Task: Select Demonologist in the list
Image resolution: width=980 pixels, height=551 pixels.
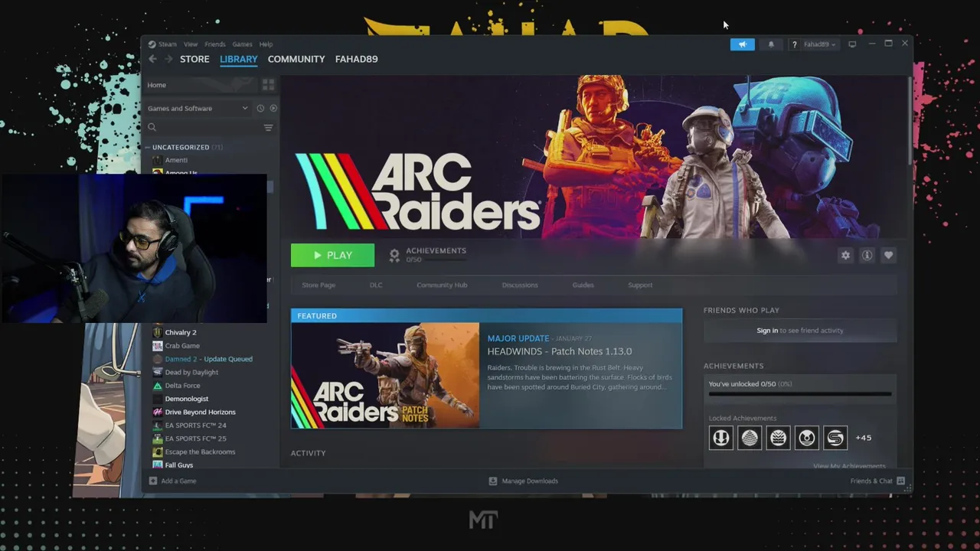Action: pos(187,399)
